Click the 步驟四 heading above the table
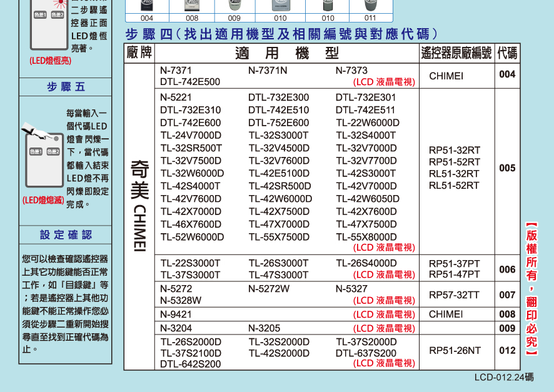The height and width of the screenshot is (392, 554). (x=281, y=34)
